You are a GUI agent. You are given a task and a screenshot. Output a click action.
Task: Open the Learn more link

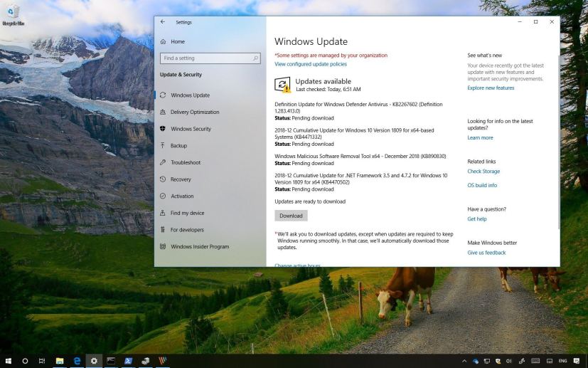tap(480, 138)
